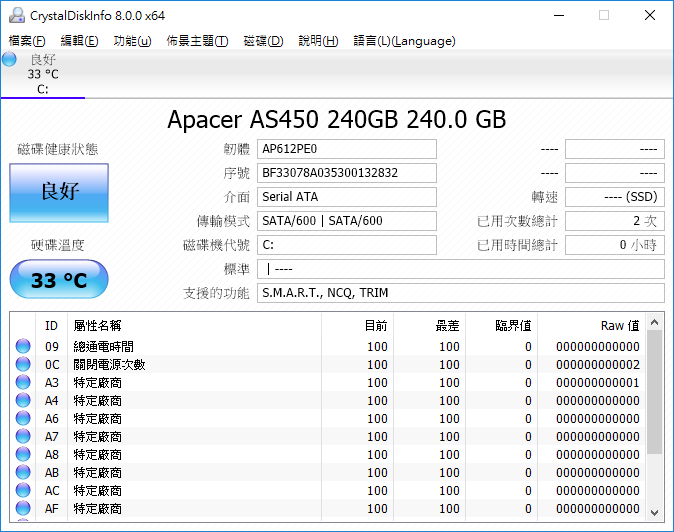
Task: Open the 說明(H) menu
Action: coord(319,41)
